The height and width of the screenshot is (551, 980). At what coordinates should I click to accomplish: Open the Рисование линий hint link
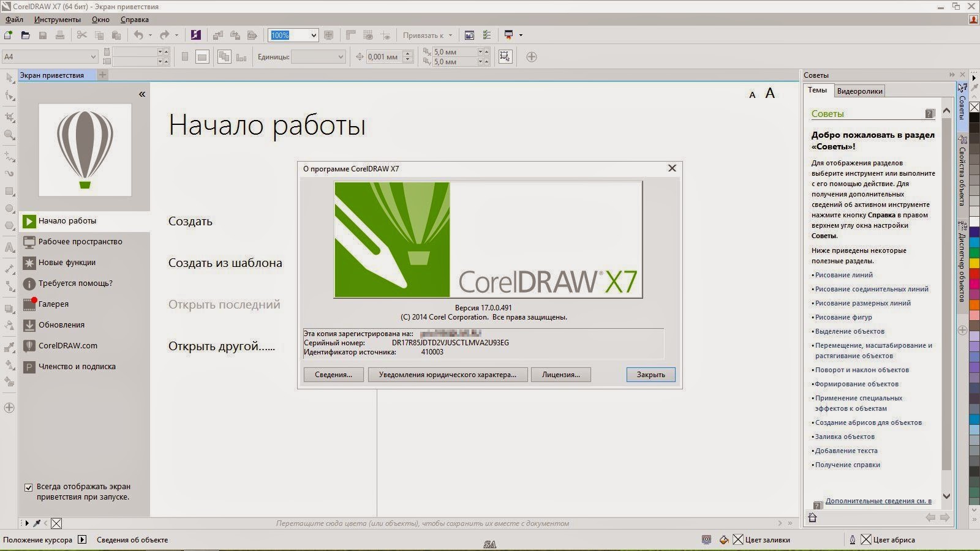point(843,275)
